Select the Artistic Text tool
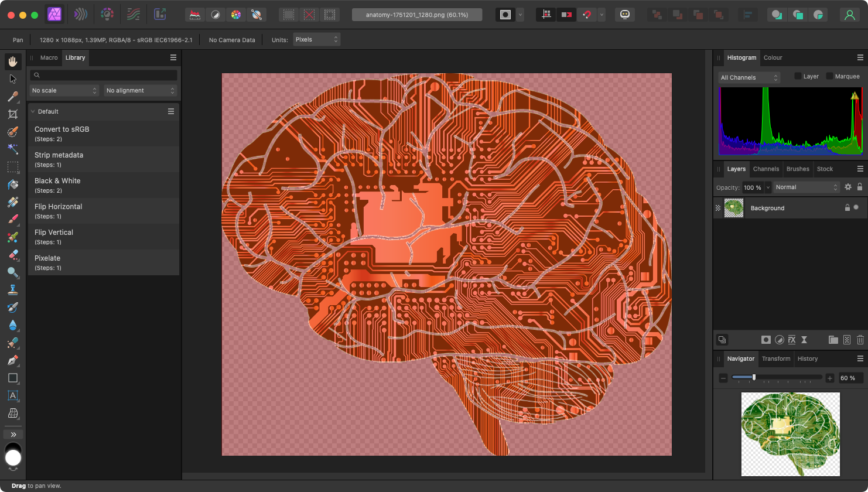This screenshot has height=492, width=868. [13, 395]
